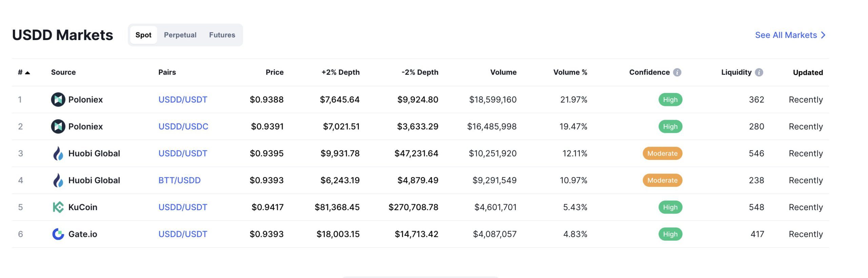Open the Poloniex USDD/USDT pair link
The height and width of the screenshot is (278, 868).
point(183,99)
